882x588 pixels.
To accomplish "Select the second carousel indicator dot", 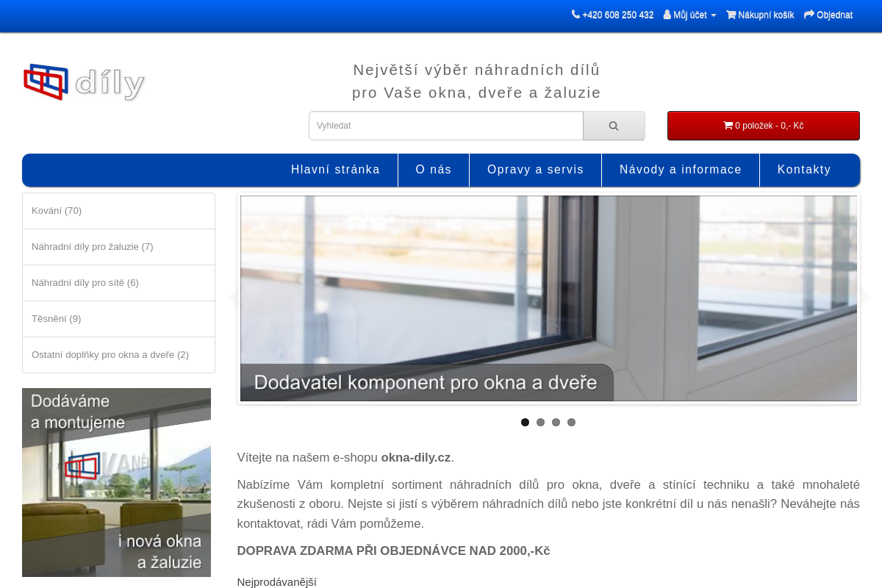I will pyautogui.click(x=540, y=423).
